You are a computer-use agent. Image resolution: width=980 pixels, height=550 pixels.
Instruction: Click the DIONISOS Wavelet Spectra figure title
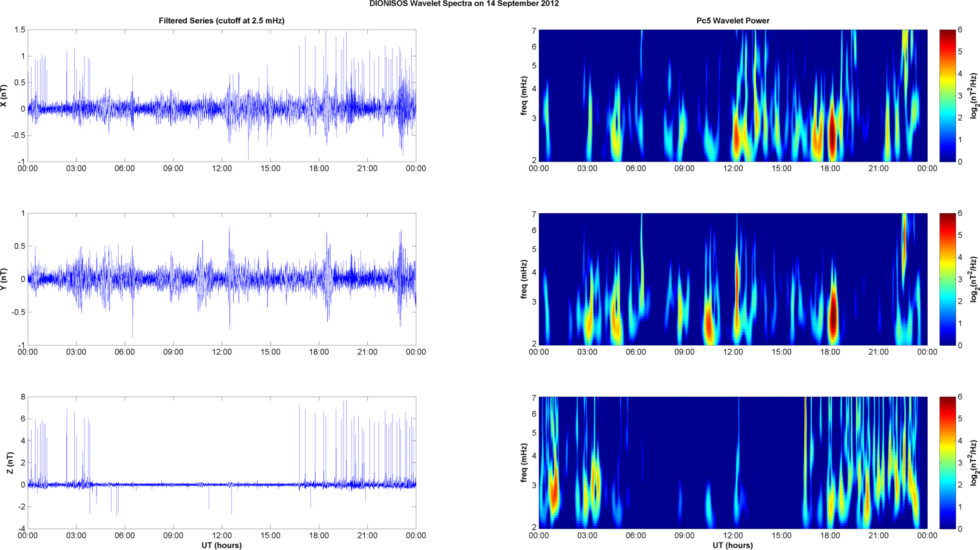[x=464, y=4]
